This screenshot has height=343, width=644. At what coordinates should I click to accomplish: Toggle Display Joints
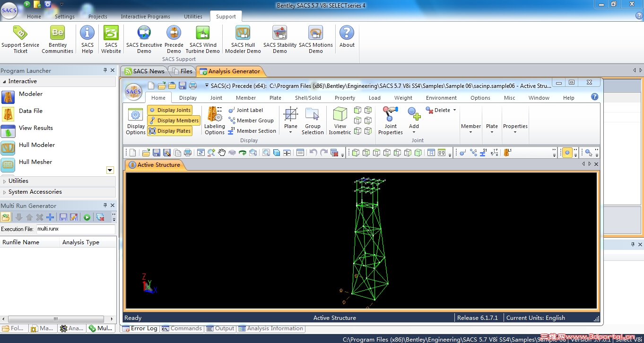click(x=170, y=110)
